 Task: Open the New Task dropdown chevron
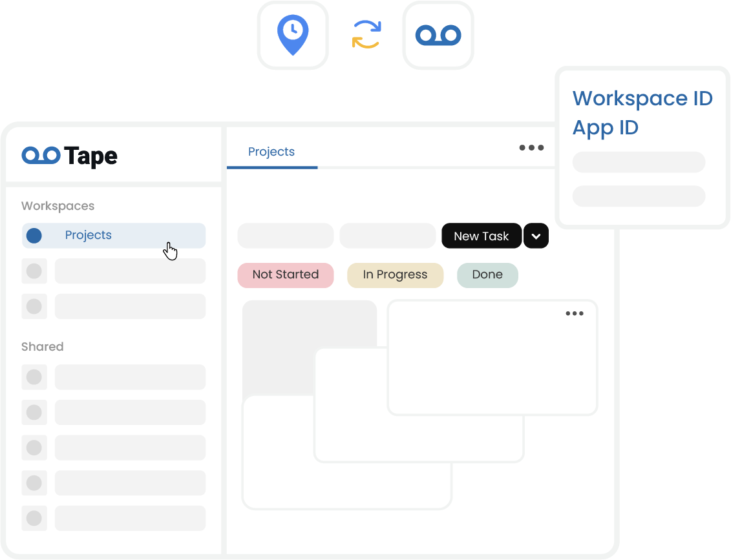pyautogui.click(x=536, y=236)
